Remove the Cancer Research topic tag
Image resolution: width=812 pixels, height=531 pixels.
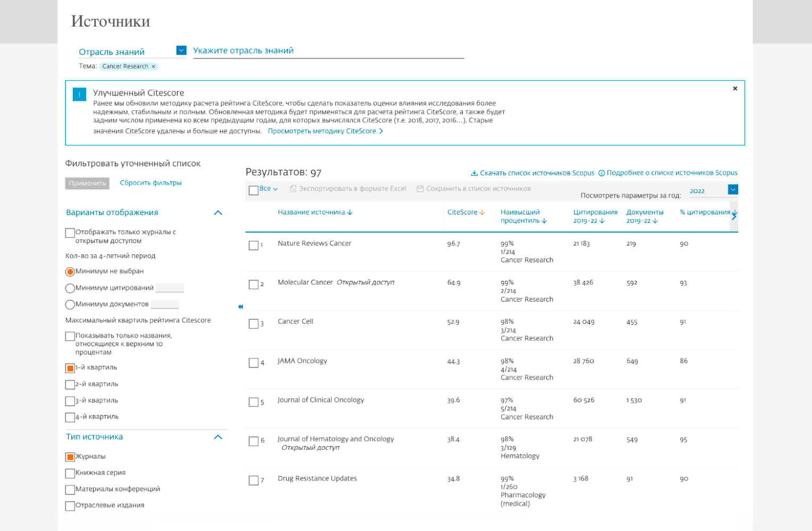(154, 66)
